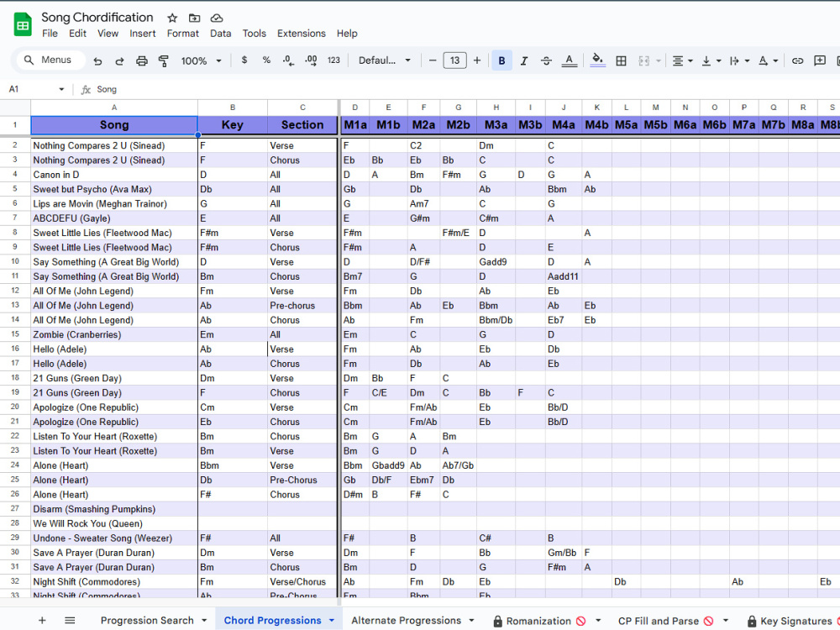Add a new sheet with plus button

42,621
